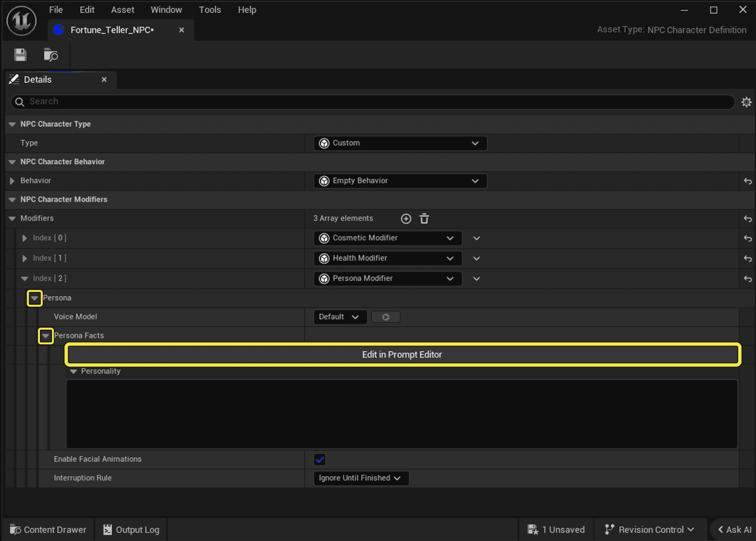The width and height of the screenshot is (756, 541).
Task: Click the Edit in Prompt Editor button
Action: click(402, 355)
